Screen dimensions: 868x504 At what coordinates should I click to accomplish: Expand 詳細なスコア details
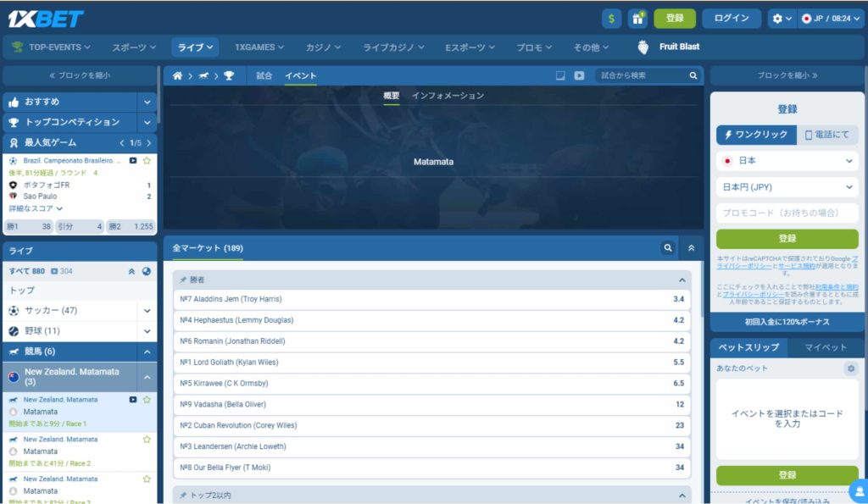[x=36, y=208]
